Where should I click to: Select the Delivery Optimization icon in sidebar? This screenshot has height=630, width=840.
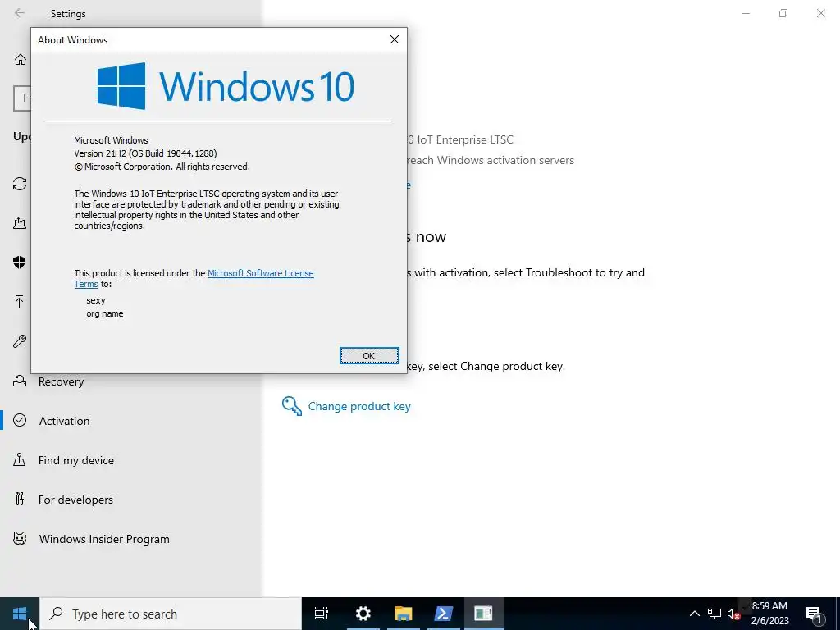click(20, 223)
